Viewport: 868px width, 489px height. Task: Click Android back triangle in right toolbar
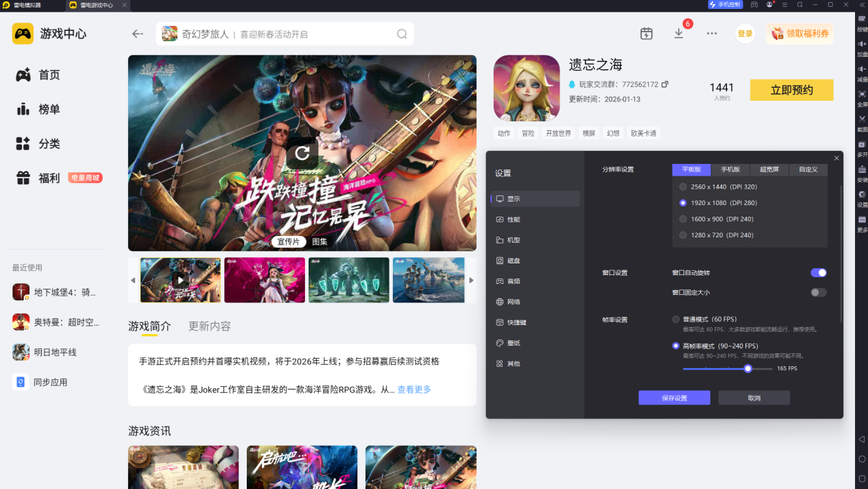click(x=862, y=439)
